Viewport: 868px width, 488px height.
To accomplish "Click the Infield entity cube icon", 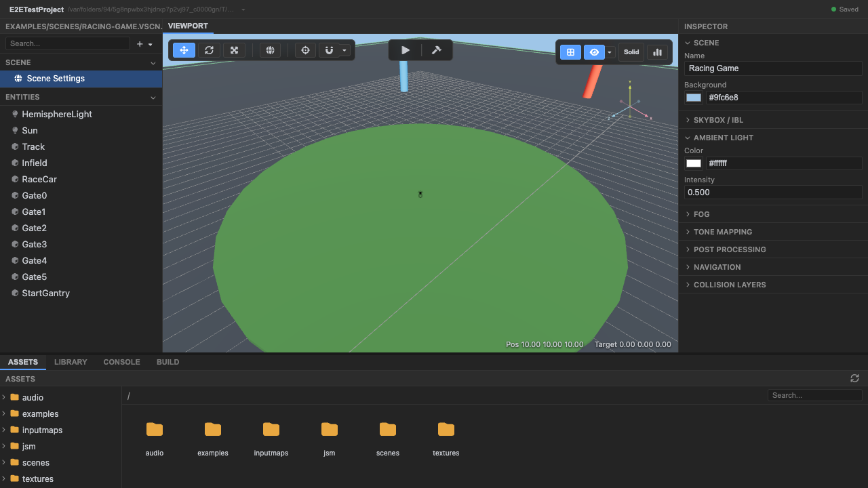I will pyautogui.click(x=15, y=163).
